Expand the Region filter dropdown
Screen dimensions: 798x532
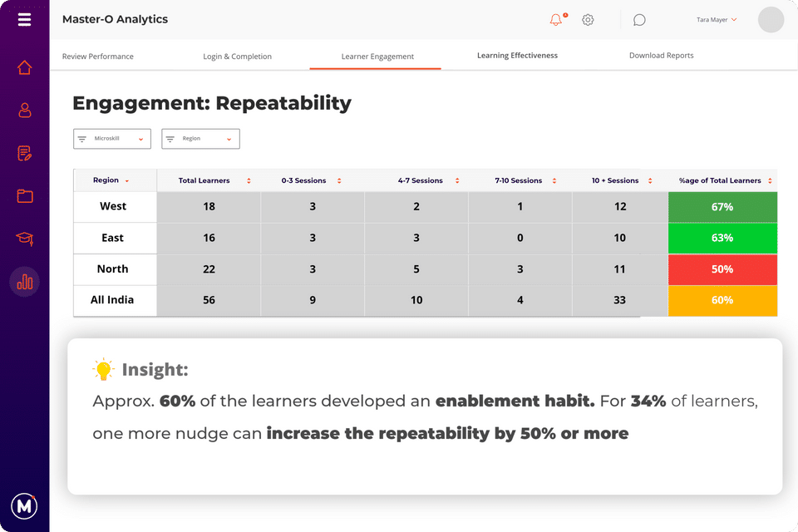tap(200, 139)
